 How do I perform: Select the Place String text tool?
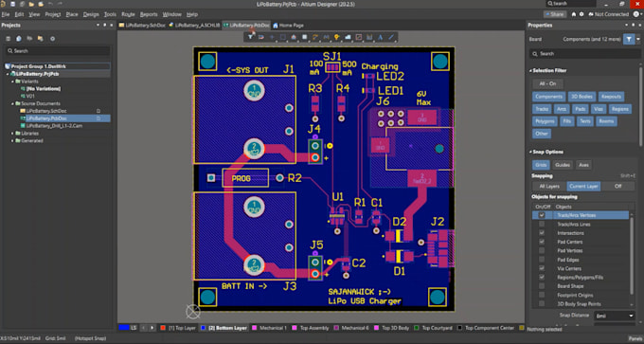pos(381,37)
